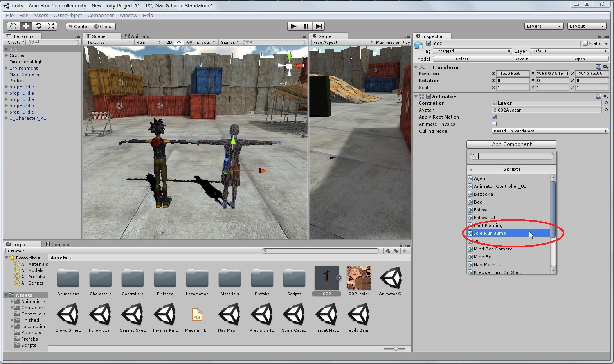This screenshot has height=364, width=614.
Task: Select the Rotate tool
Action: (x=38, y=26)
